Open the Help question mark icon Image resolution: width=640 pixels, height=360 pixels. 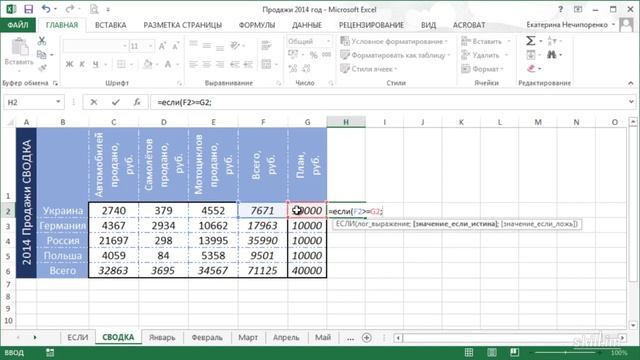[560, 9]
